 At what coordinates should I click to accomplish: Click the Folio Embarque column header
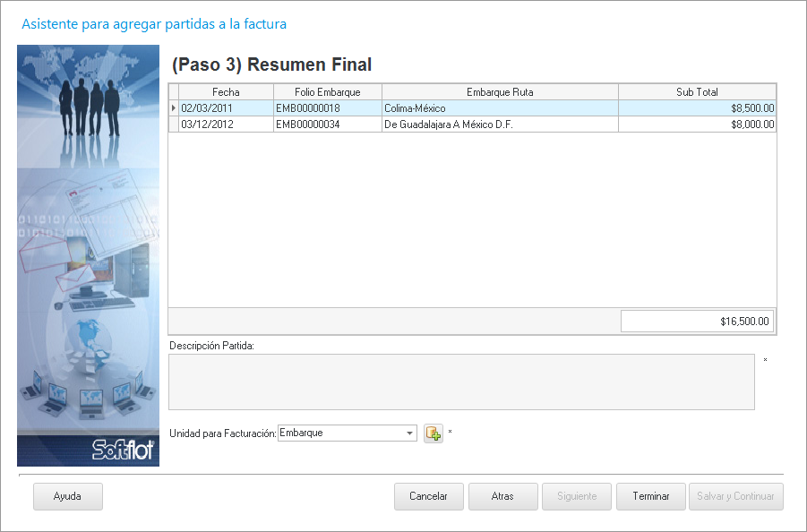327,91
